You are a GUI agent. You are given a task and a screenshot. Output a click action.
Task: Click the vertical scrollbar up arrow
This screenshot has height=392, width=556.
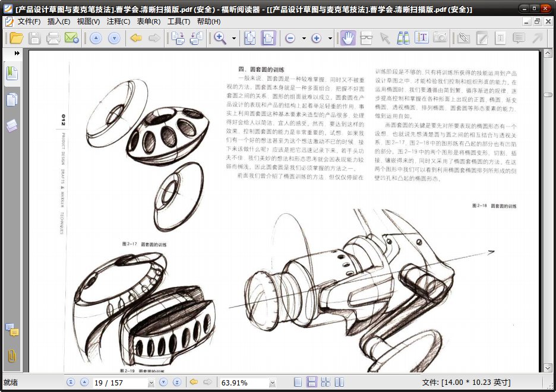click(x=548, y=53)
